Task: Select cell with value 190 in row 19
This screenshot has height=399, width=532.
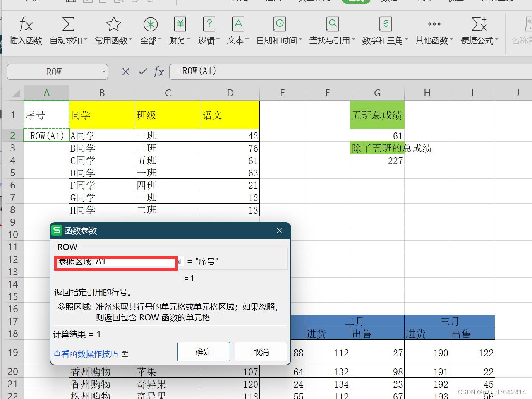Action: [x=427, y=353]
